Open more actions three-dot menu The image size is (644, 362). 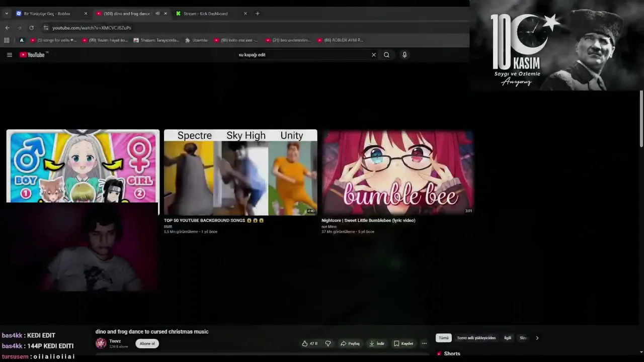coord(424,343)
